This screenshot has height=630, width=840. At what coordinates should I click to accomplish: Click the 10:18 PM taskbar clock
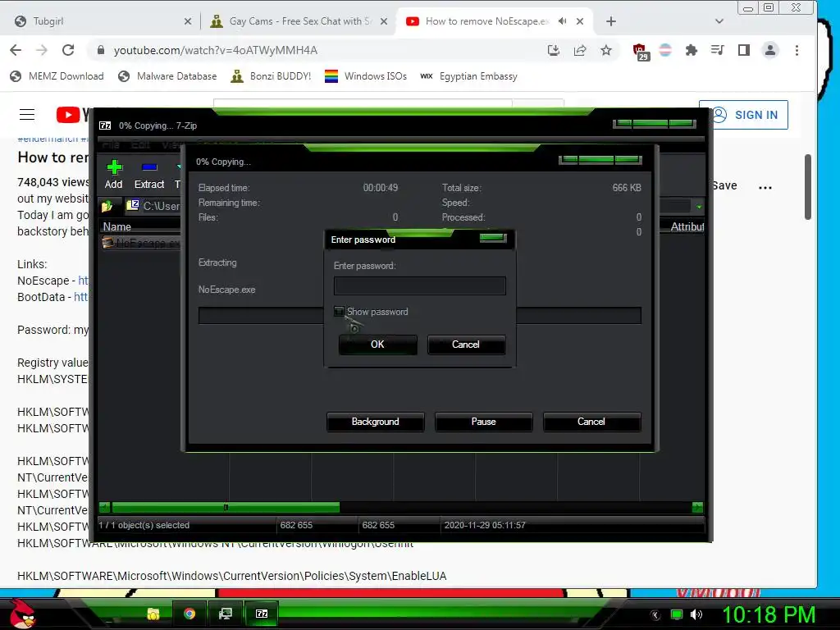click(x=768, y=614)
